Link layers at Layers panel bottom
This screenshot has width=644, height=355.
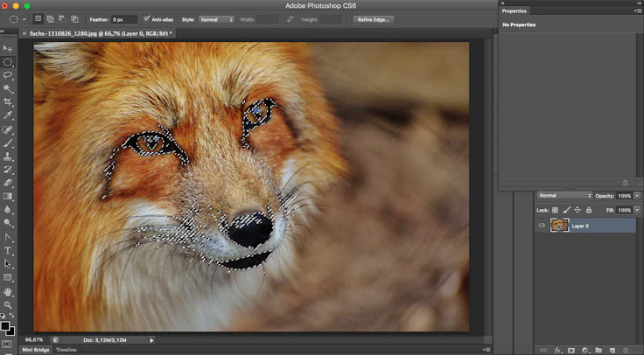pyautogui.click(x=543, y=350)
